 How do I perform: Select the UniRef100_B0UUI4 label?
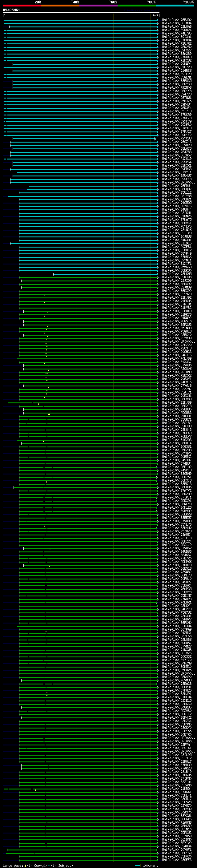pyautogui.click(x=177, y=443)
